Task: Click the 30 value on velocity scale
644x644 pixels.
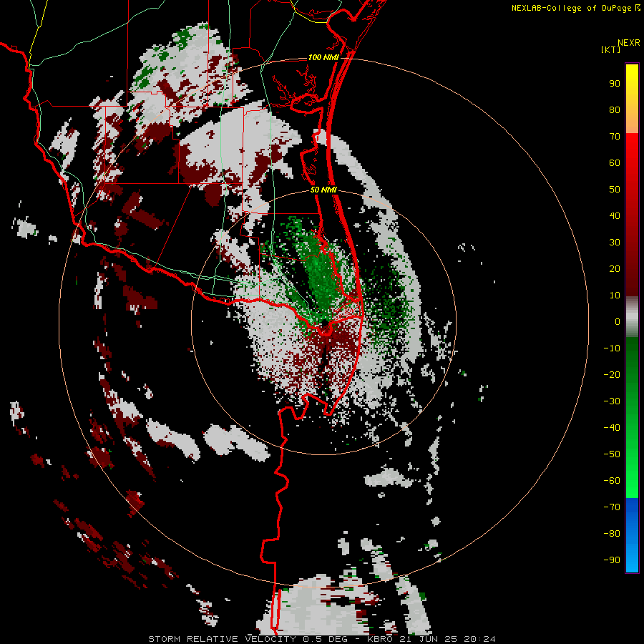Action: [615, 243]
